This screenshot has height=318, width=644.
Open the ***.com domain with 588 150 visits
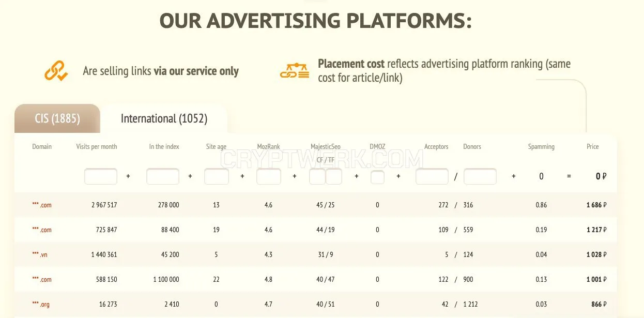coord(42,280)
